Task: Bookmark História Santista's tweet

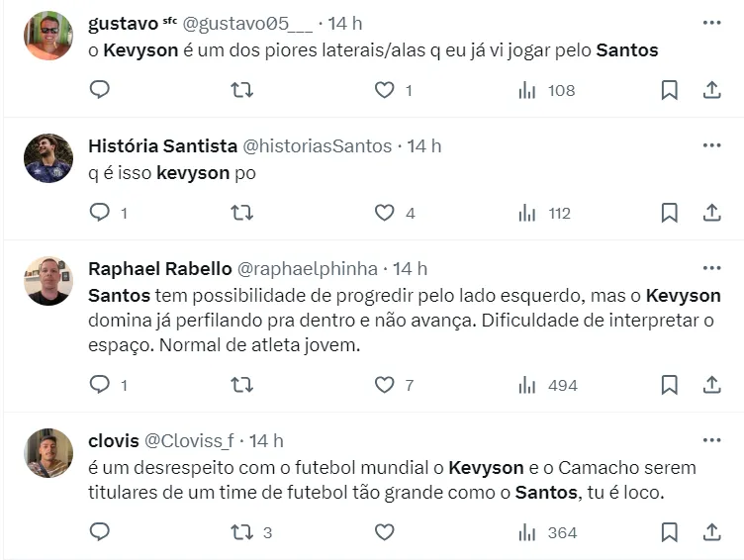Action: click(x=669, y=213)
